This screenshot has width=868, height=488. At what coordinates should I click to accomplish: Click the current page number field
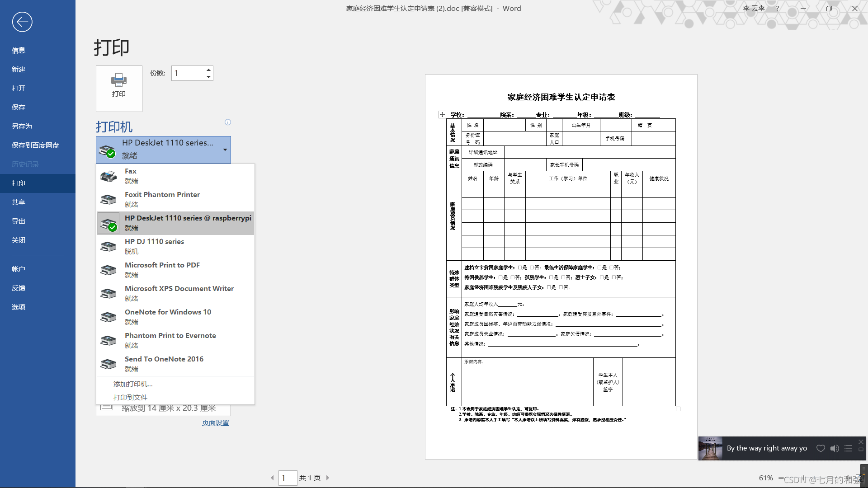[287, 478]
